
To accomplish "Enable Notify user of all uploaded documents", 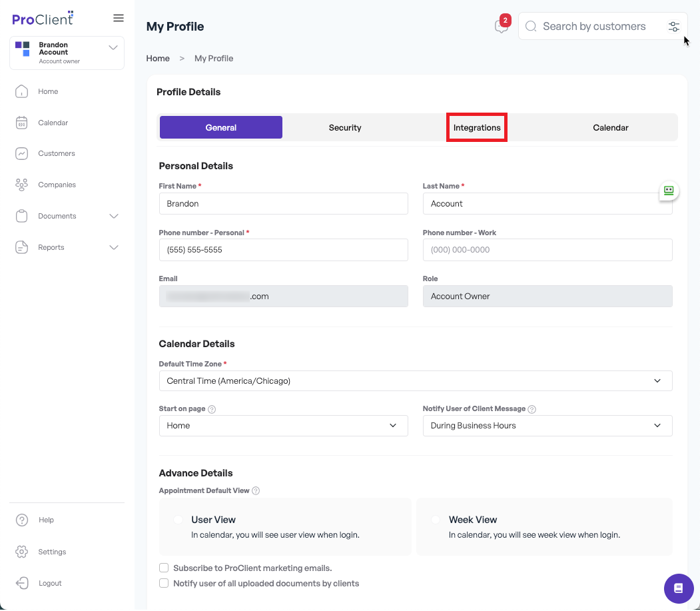I will pos(164,583).
